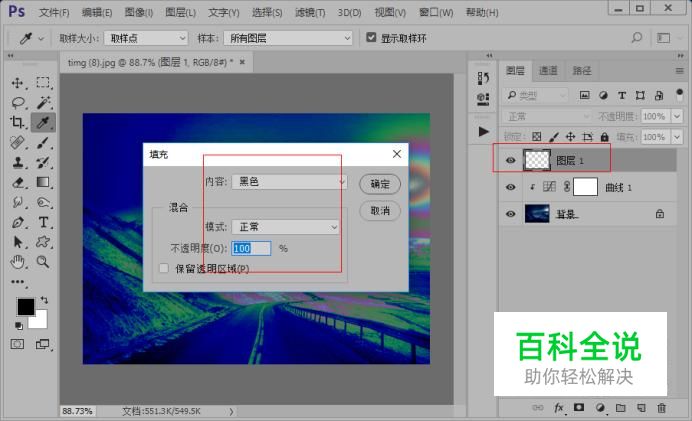Create a new layer from panel footer
692x421 pixels.
coord(641,408)
